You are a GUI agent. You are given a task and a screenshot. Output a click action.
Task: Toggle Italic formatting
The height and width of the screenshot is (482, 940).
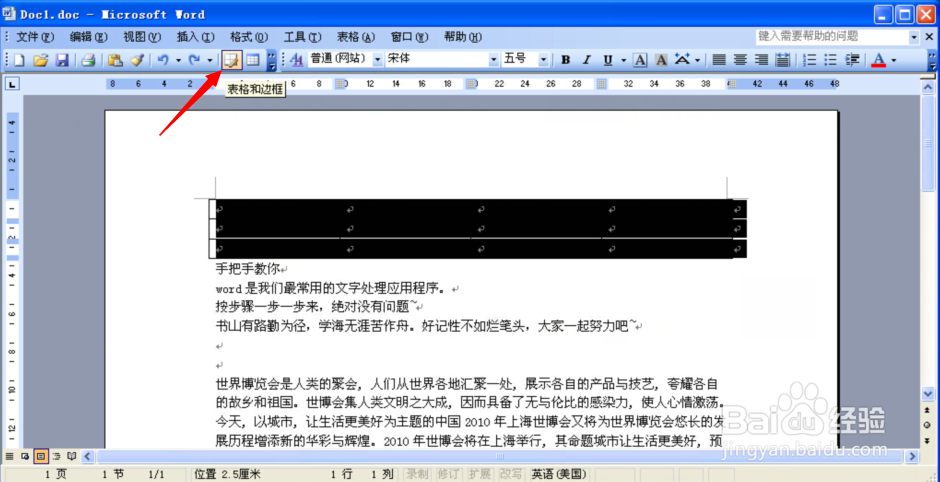pyautogui.click(x=587, y=60)
